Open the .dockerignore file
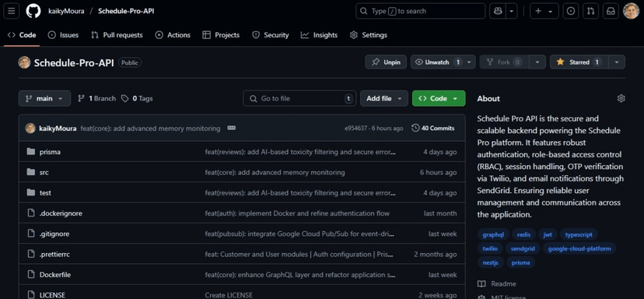Screen dimensions: 644x299 coord(61,213)
